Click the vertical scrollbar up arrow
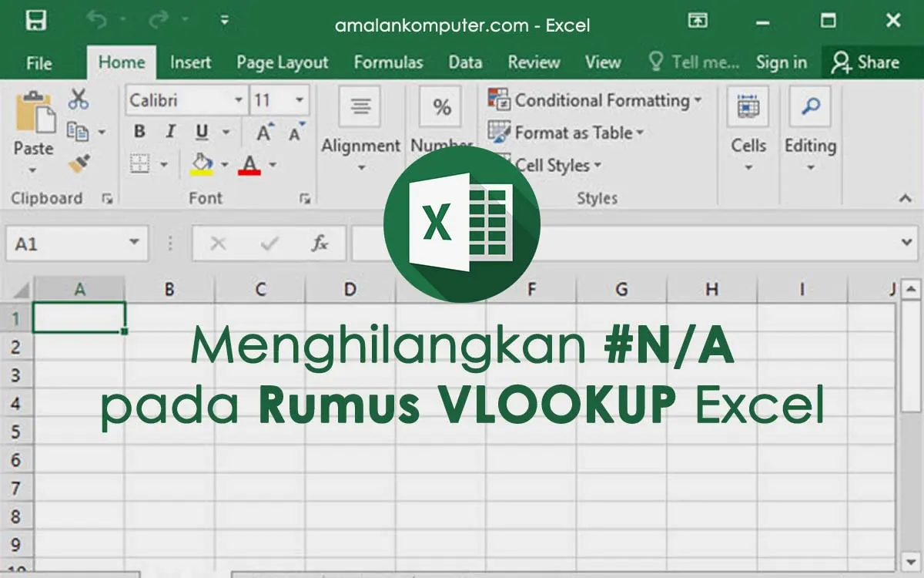This screenshot has width=924, height=578. click(911, 290)
